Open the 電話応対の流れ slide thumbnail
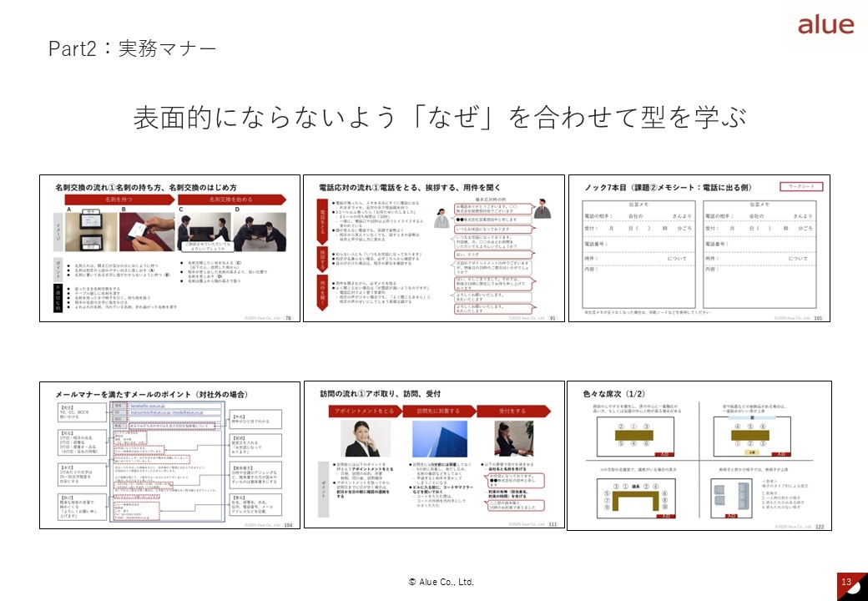This screenshot has width=868, height=601. click(434, 248)
